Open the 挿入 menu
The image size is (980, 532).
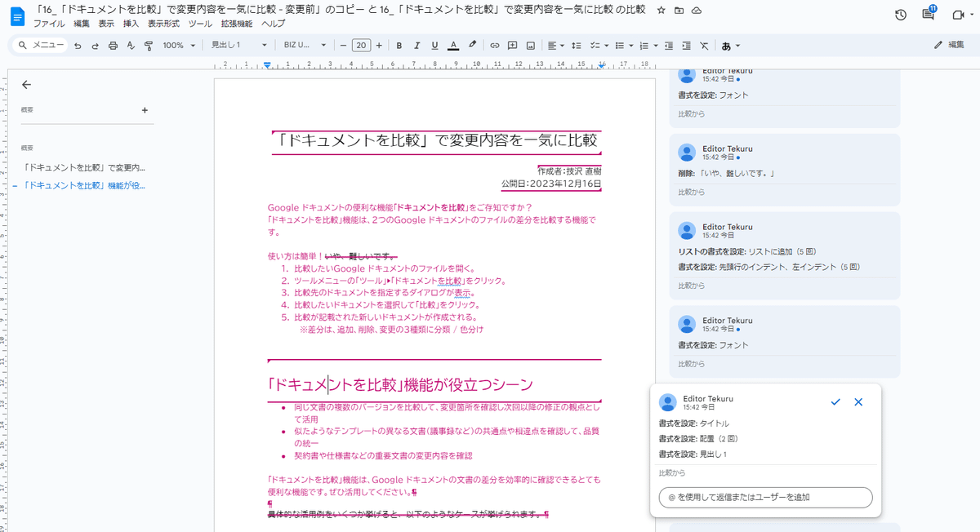(x=131, y=24)
